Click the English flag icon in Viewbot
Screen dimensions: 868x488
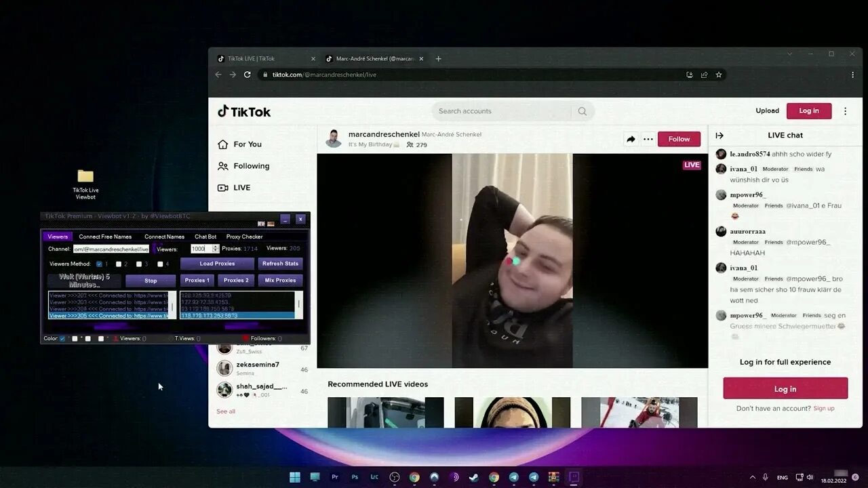261,224
